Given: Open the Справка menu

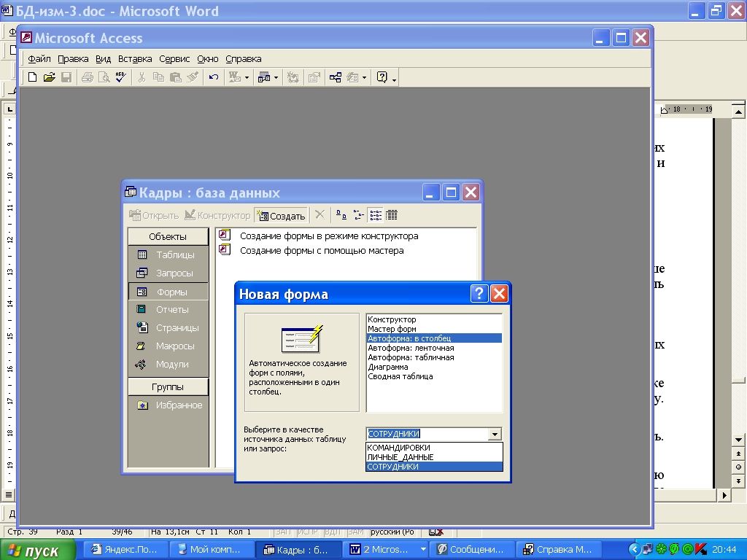Looking at the screenshot, I should coord(244,58).
